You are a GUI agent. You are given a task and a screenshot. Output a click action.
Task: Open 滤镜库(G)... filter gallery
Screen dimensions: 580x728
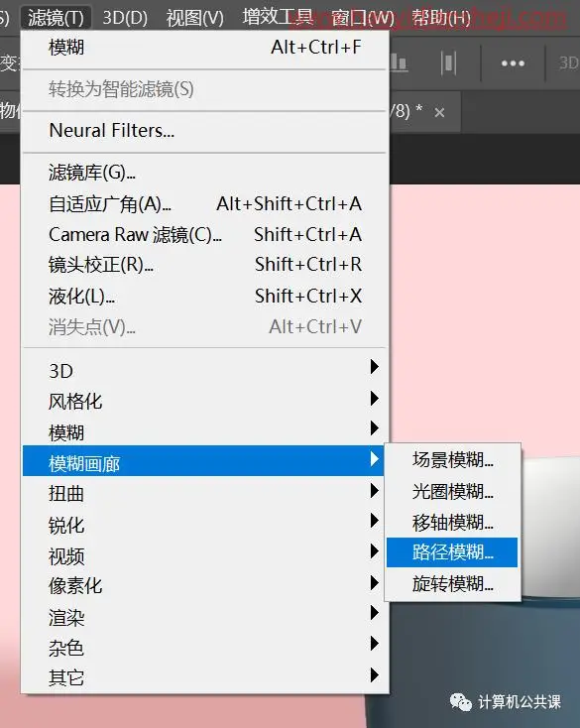[204, 173]
